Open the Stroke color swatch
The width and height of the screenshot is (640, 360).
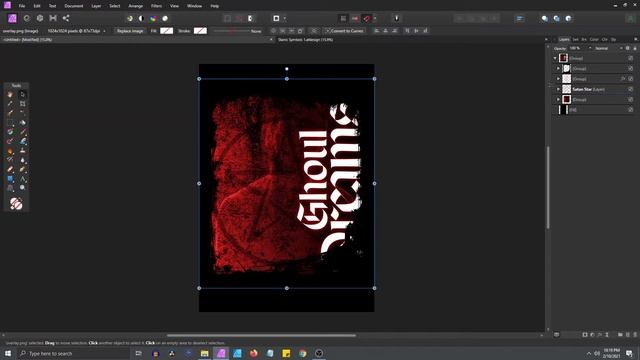coord(200,31)
